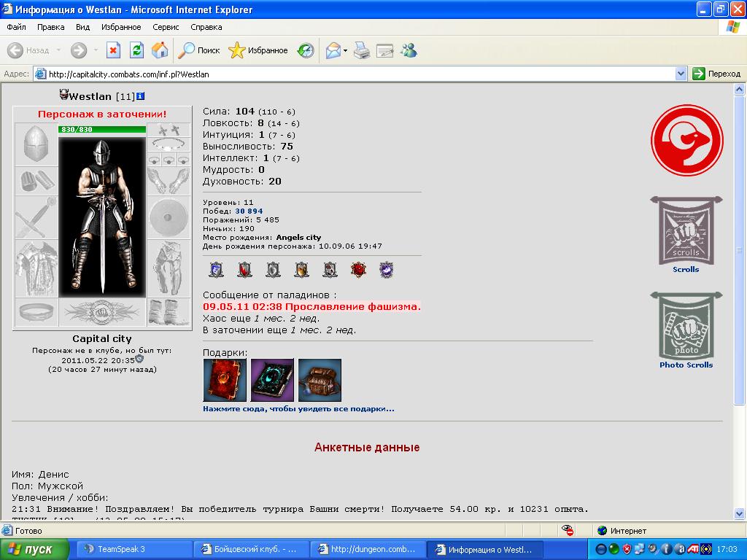
Task: Click the helmet equipment slot
Action: 36,144
